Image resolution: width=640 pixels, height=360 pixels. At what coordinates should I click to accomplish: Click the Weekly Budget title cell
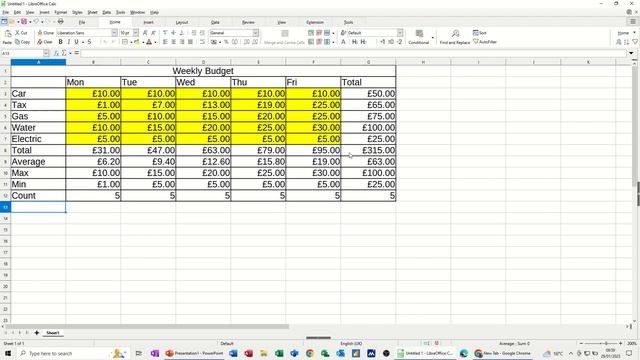[x=203, y=71]
